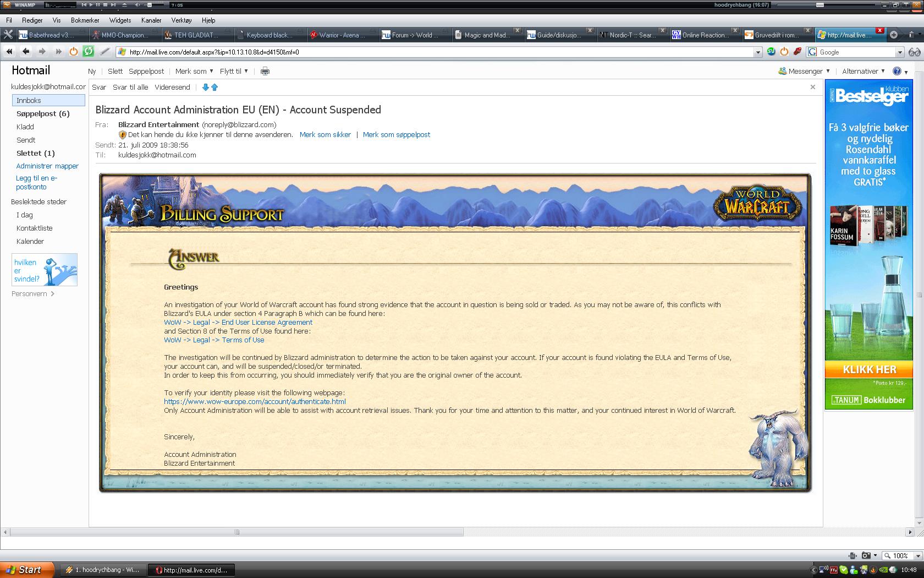Expand the address bar history dropdown
Viewport: 924px width, 578px height.
[x=758, y=52]
